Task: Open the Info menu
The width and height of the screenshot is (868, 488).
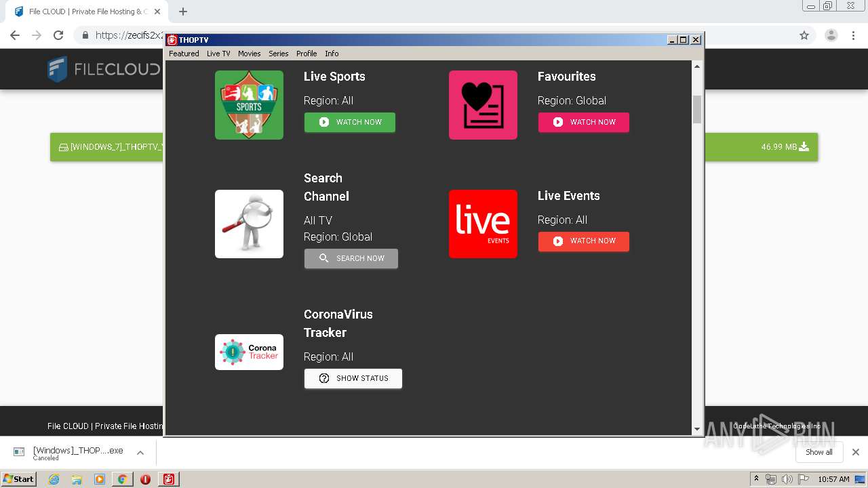Action: 332,54
